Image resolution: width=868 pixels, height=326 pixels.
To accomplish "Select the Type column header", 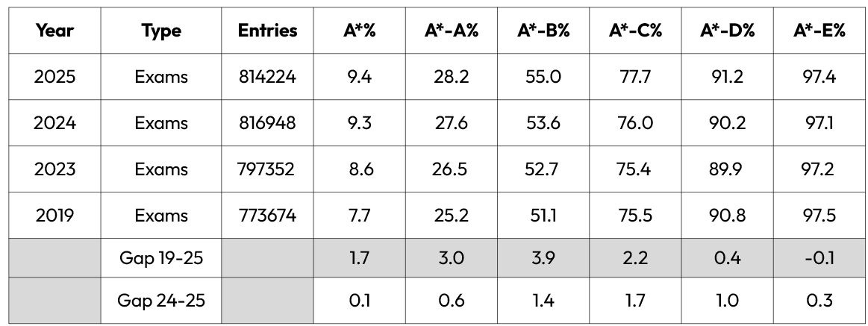I will pyautogui.click(x=161, y=31).
